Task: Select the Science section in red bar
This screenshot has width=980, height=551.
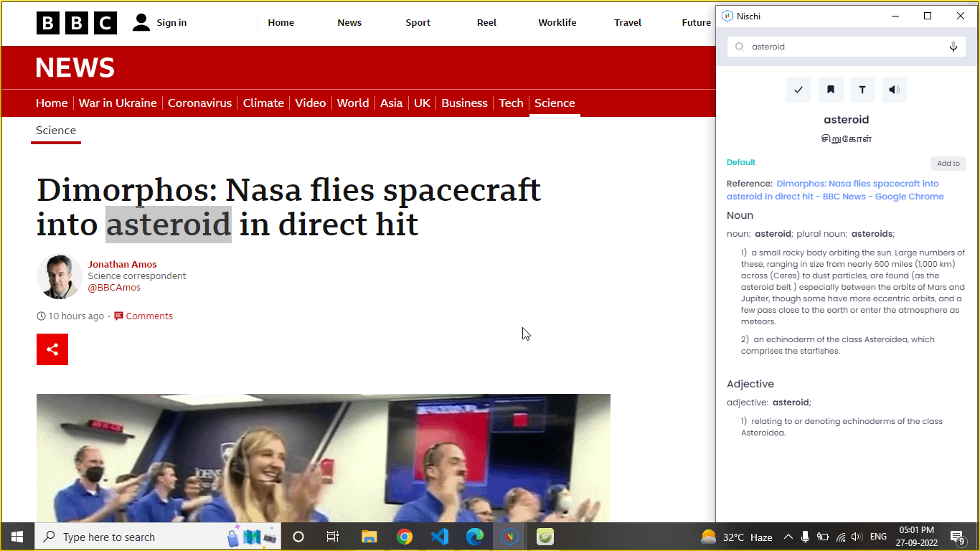Action: tap(555, 103)
